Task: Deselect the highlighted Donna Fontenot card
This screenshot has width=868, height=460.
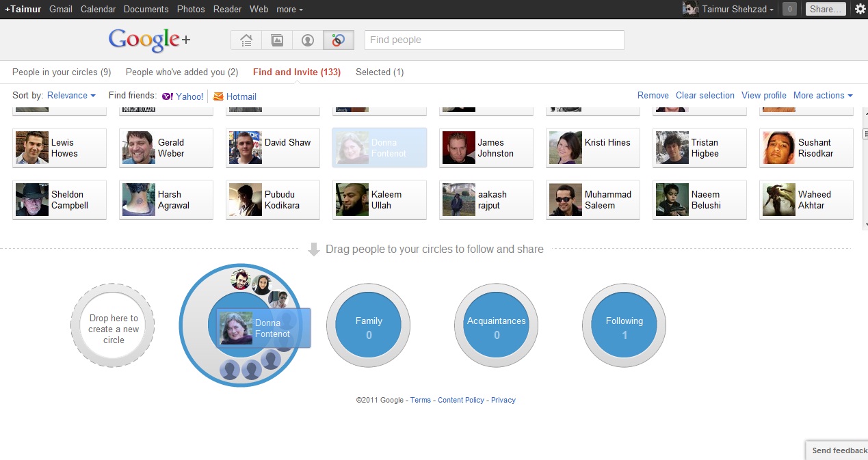Action: (379, 148)
